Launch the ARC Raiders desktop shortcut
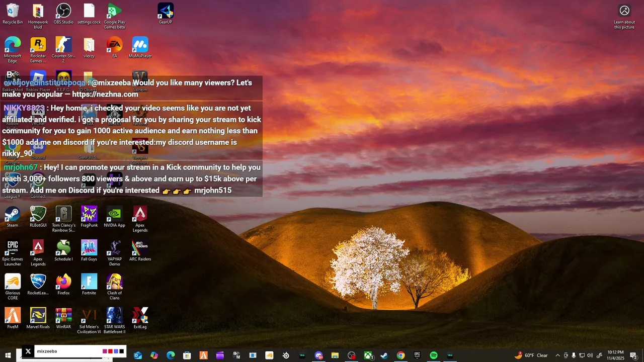This screenshot has width=644, height=362. click(x=140, y=250)
